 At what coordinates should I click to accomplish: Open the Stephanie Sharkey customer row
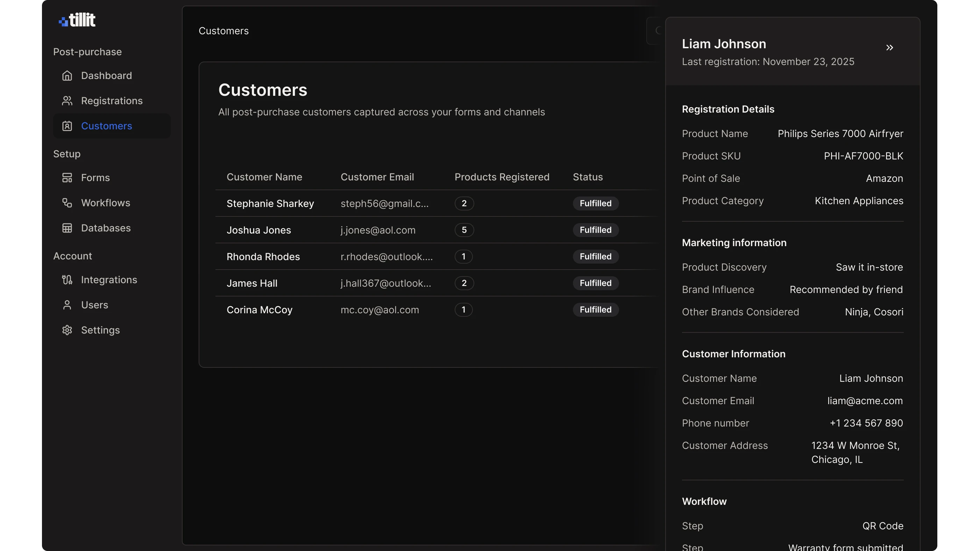270,203
